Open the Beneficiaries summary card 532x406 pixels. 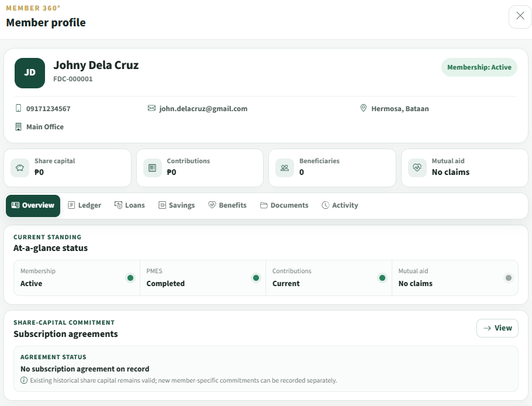(332, 168)
